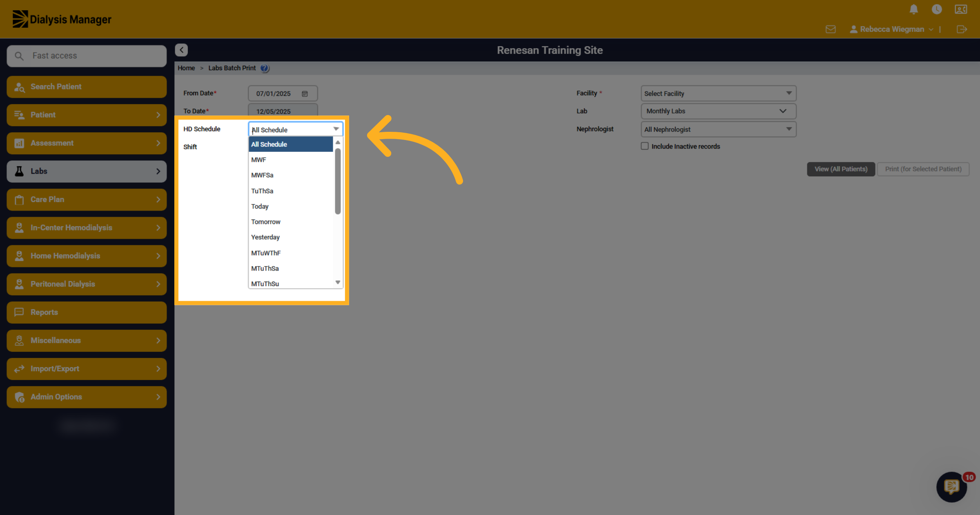The width and height of the screenshot is (980, 515).
Task: Select MTuWThF schedule option
Action: tap(291, 253)
